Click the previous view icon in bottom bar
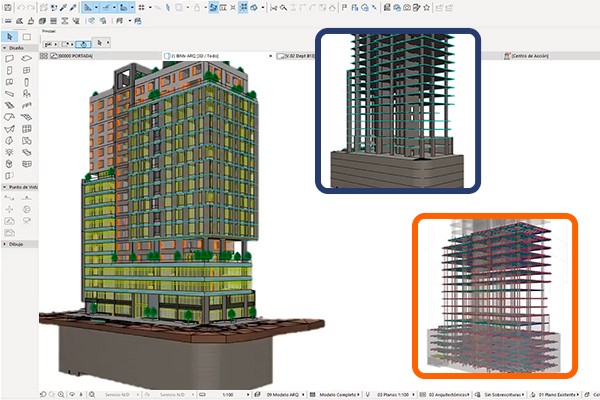600x400 pixels. click(x=43, y=394)
